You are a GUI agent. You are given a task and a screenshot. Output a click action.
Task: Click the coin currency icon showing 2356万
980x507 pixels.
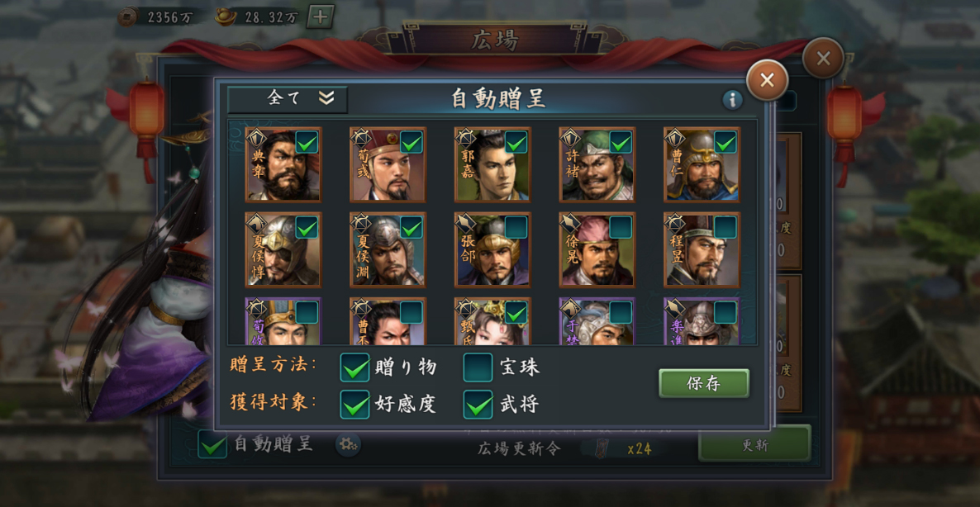128,17
